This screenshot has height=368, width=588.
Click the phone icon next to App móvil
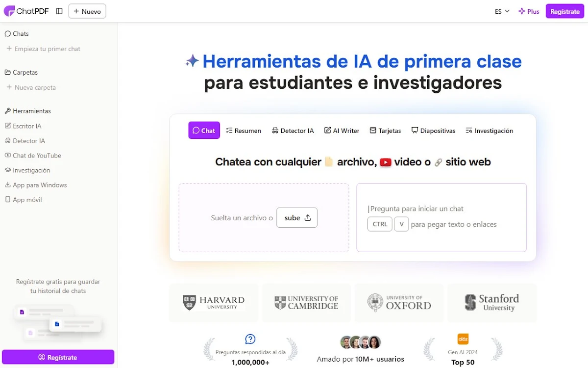coord(8,200)
